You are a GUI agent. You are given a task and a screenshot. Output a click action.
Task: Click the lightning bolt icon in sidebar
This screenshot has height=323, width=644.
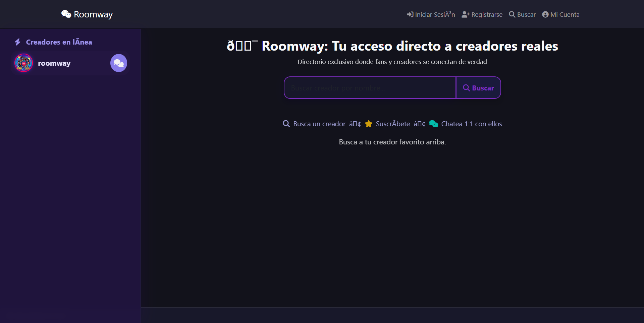click(18, 42)
